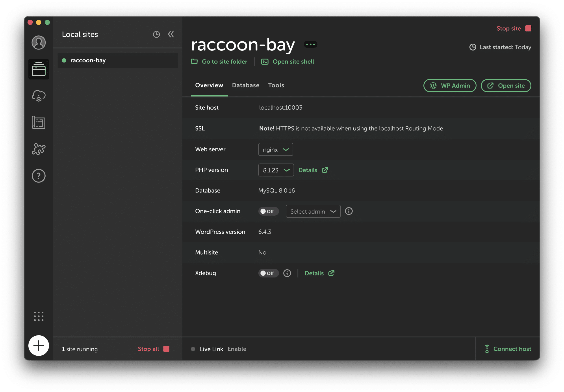Click Enable next to Live Link
This screenshot has width=564, height=392.
coord(237,349)
